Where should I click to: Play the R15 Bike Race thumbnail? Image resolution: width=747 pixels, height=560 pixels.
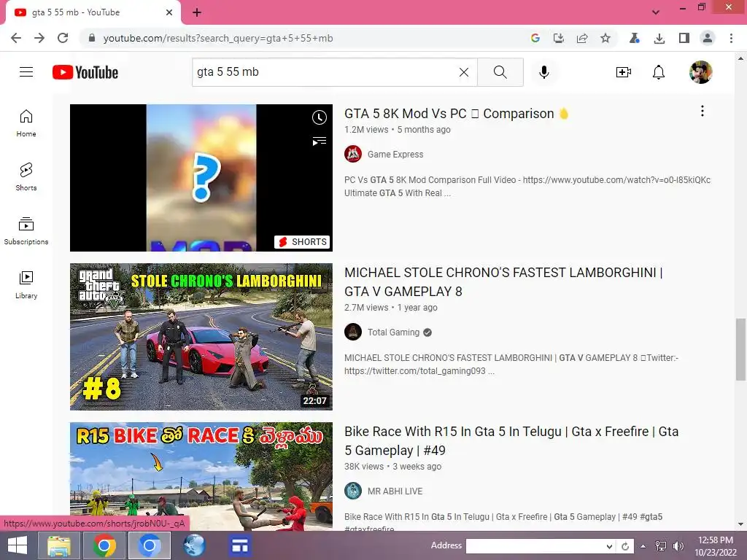[201, 476]
